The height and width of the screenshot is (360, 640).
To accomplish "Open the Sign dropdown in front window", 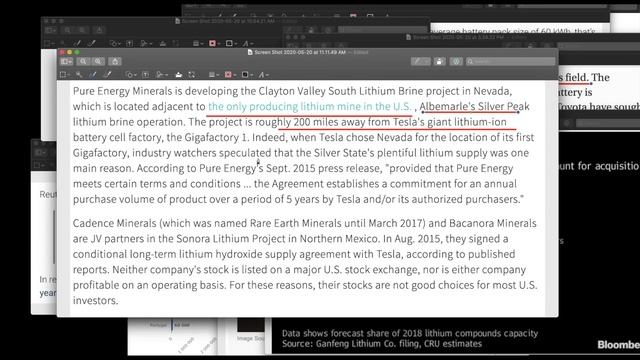I will tap(162, 75).
